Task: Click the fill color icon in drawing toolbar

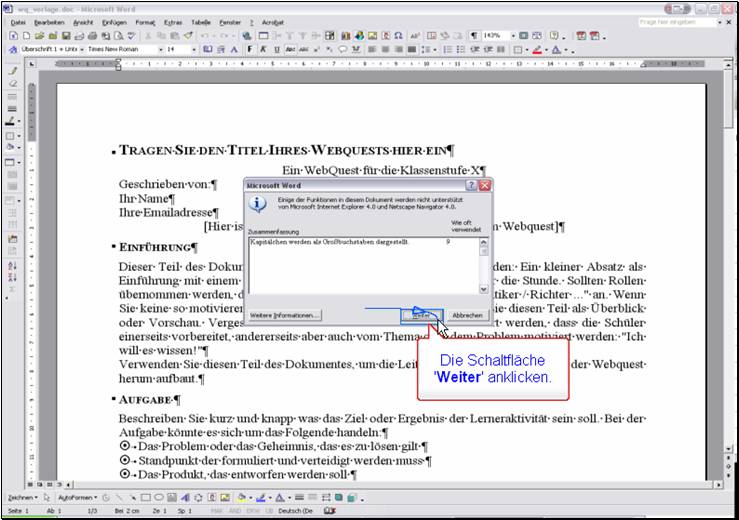Action: [242, 497]
